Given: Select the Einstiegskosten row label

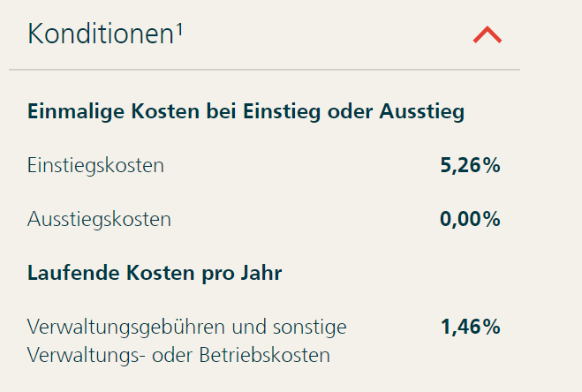Looking at the screenshot, I should 96,165.
